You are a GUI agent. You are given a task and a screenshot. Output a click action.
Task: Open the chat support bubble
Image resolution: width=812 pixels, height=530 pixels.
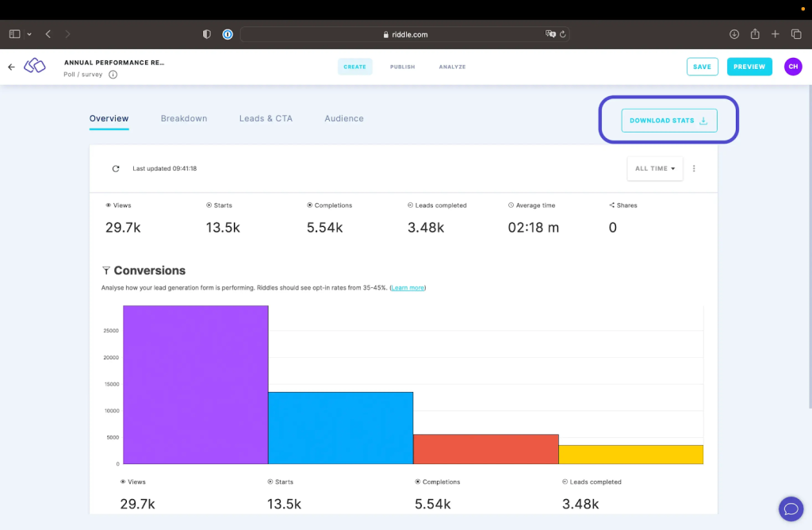(x=791, y=508)
